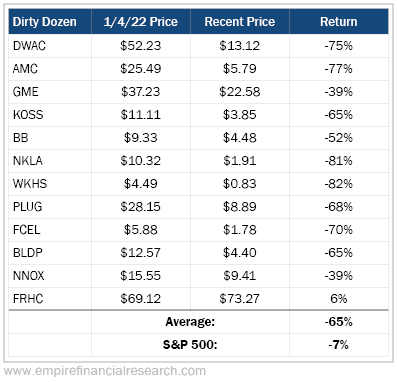
Task: Select PLUG's $28.15 price cell
Action: 140,207
